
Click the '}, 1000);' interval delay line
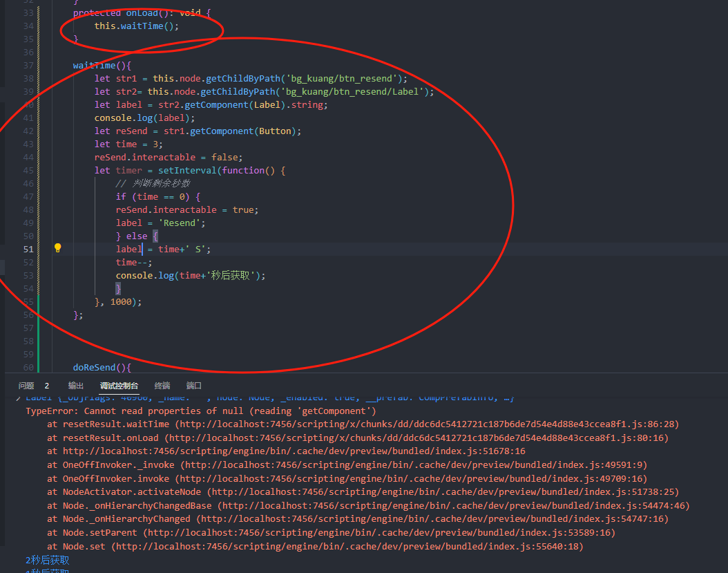click(x=118, y=302)
